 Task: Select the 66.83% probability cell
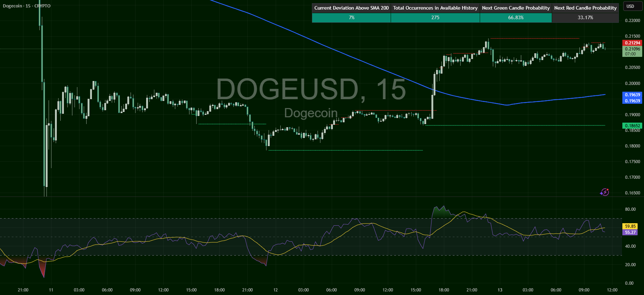pyautogui.click(x=516, y=17)
